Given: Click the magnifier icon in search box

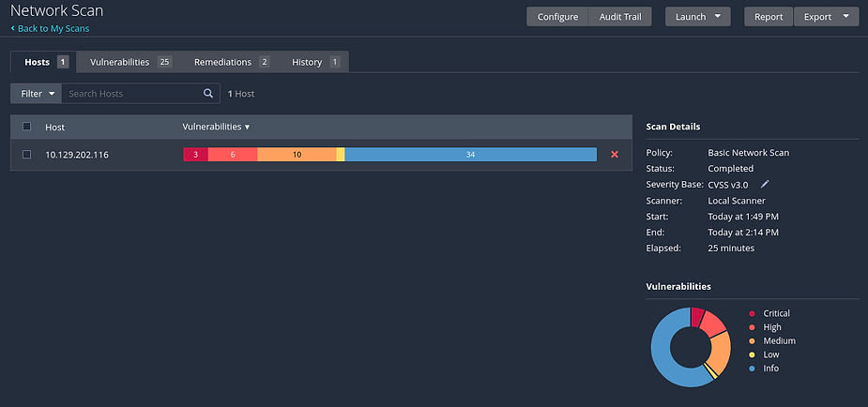Looking at the screenshot, I should tap(208, 94).
